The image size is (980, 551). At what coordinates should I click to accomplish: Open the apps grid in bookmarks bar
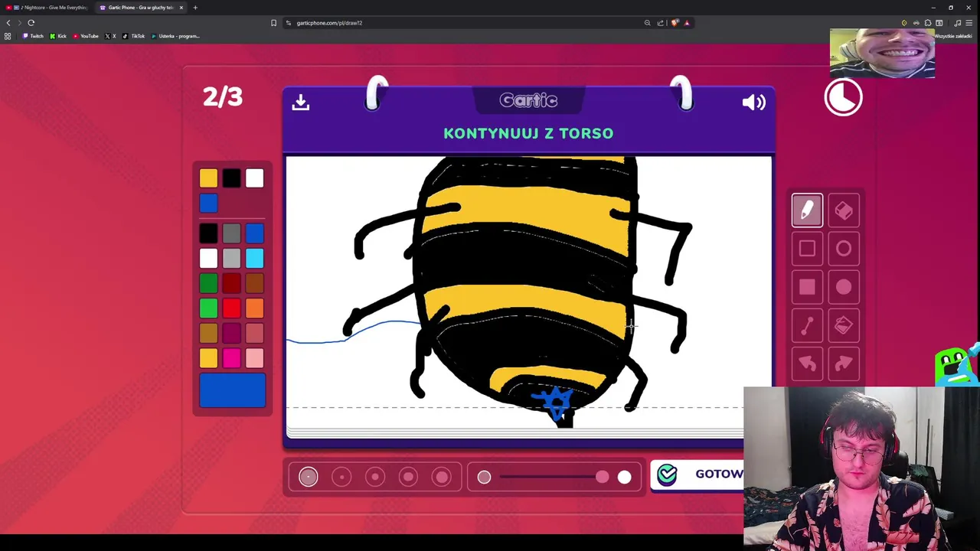click(8, 36)
